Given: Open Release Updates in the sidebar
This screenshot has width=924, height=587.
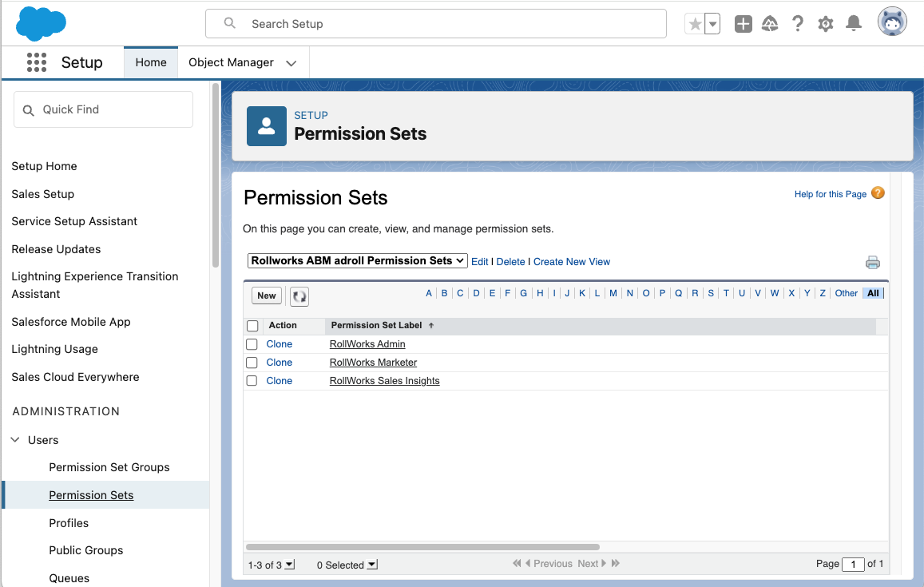Looking at the screenshot, I should tap(56, 249).
